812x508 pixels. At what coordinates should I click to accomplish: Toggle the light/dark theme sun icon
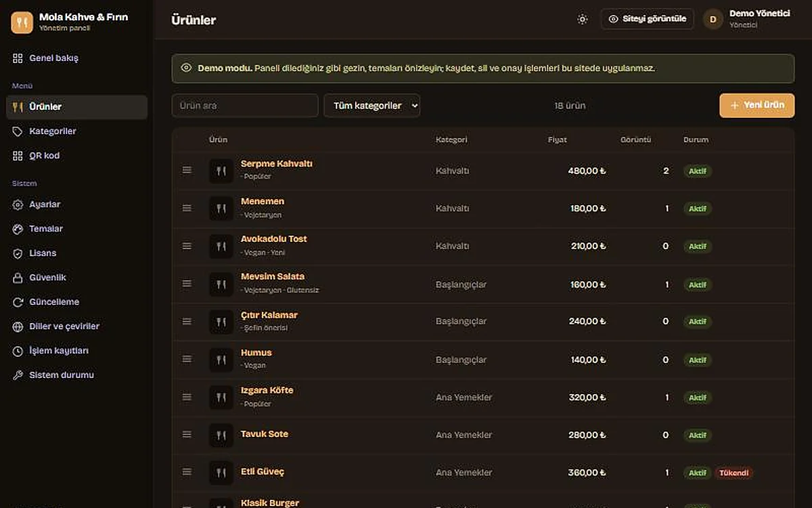583,20
